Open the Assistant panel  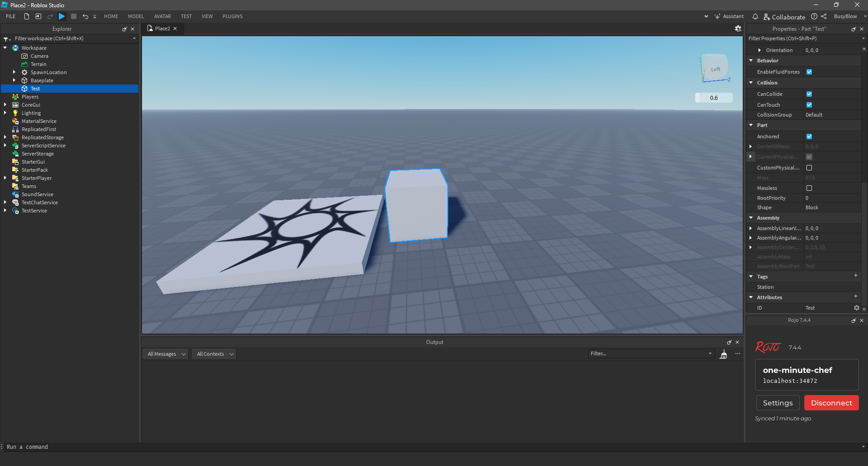point(729,16)
